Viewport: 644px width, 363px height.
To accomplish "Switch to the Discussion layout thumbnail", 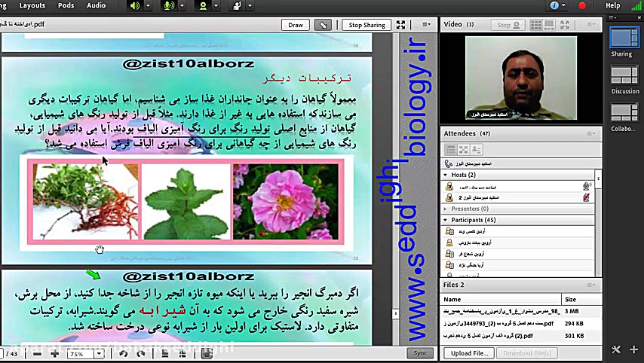I will 624,76.
